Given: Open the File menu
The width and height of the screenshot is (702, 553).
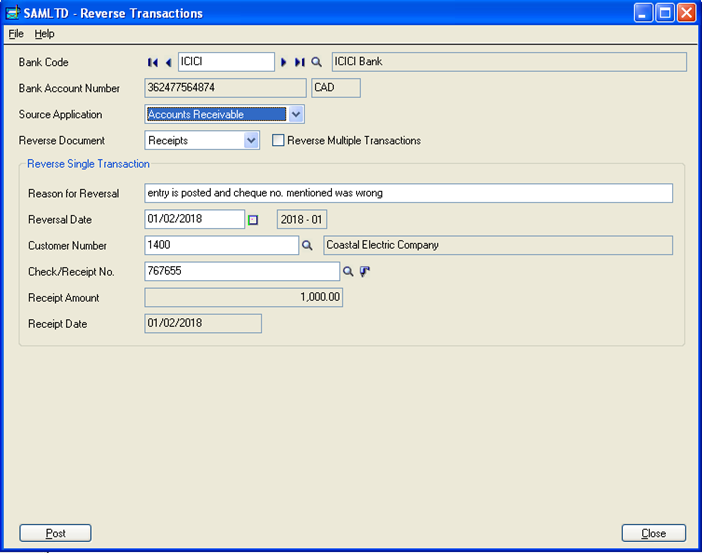Looking at the screenshot, I should [16, 34].
